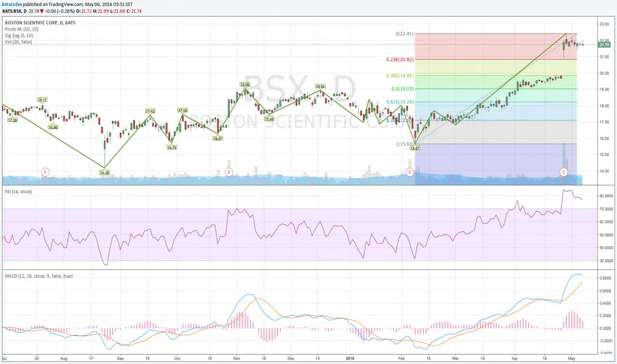
Task: Select the RSI (14, close) pane label
Action: [18, 192]
